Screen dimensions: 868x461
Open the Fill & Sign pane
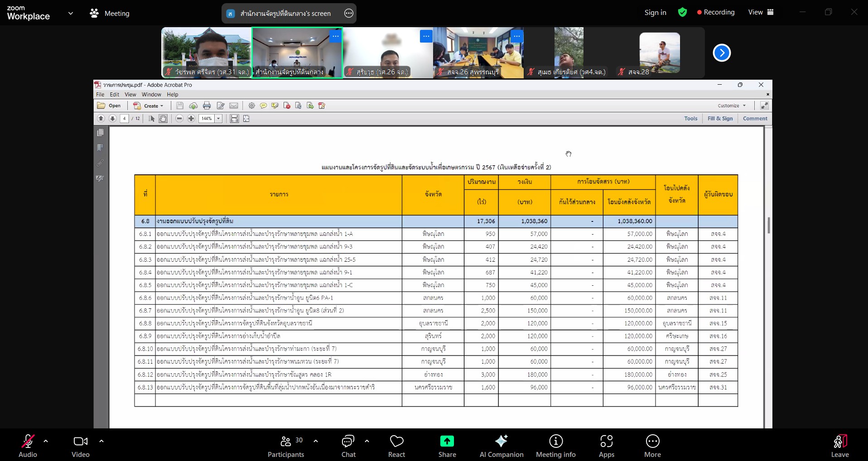[x=720, y=118]
